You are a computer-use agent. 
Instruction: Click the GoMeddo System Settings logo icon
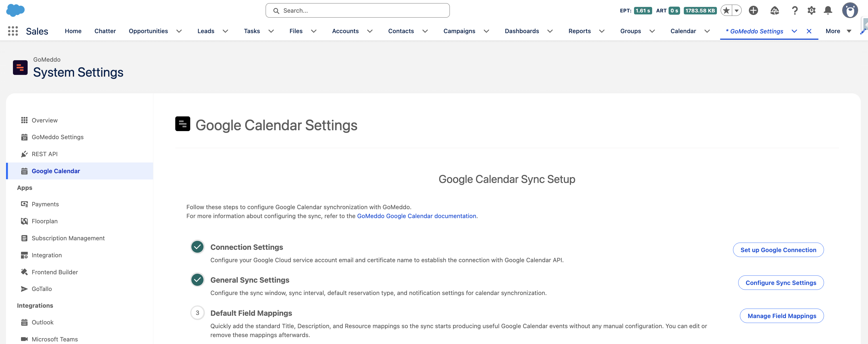coord(20,67)
